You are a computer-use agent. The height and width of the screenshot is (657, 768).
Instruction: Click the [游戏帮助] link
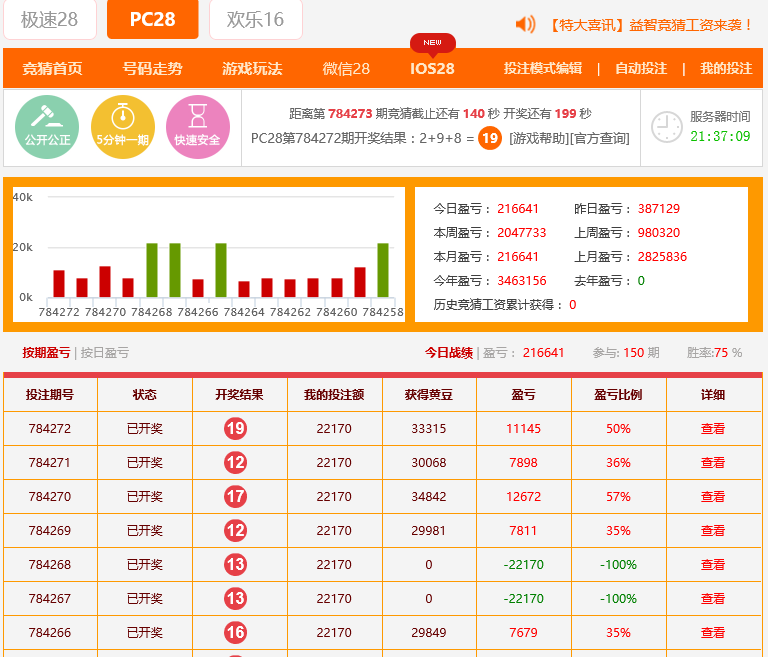tap(539, 139)
